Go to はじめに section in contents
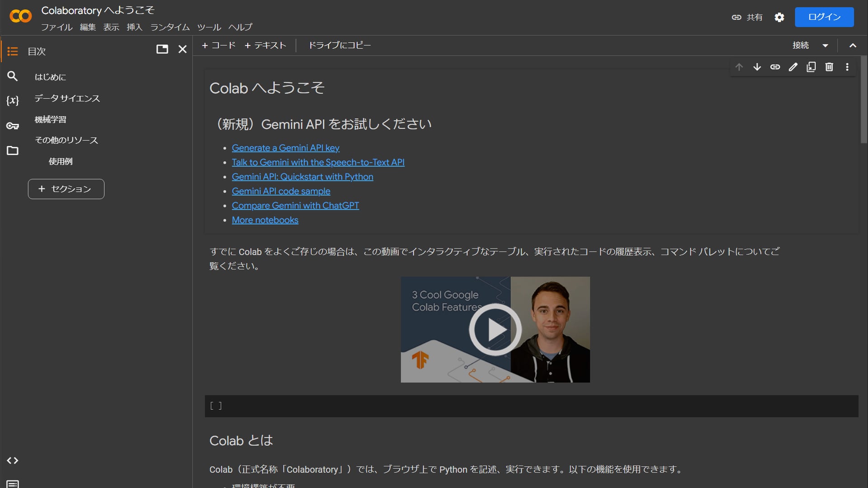 click(x=50, y=77)
